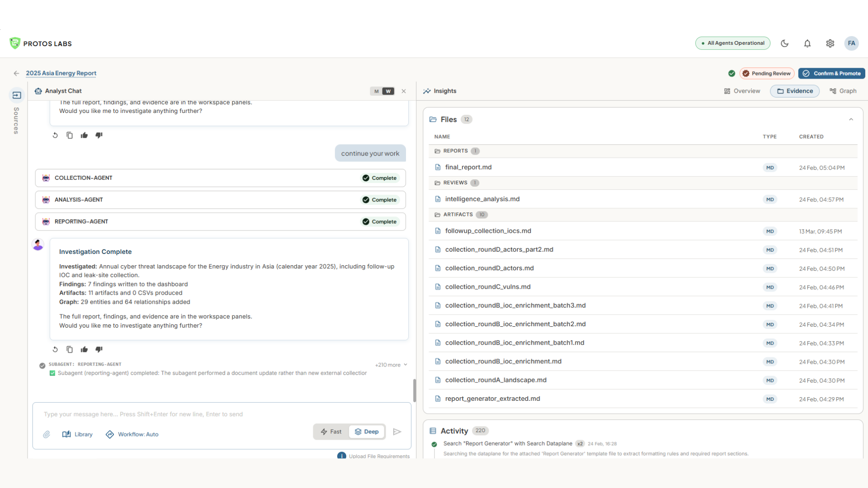Click the chat vertical scrollbar
The image size is (868, 488).
tap(415, 390)
